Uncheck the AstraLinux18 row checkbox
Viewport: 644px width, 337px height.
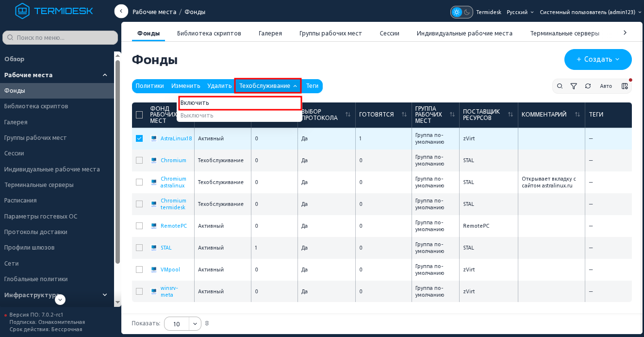(x=139, y=138)
